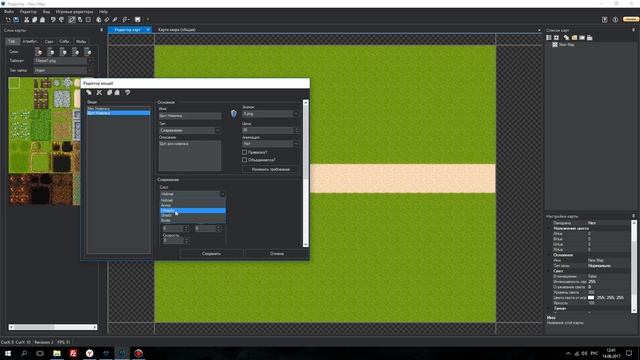The width and height of the screenshot is (640, 360).
Task: Click the Изменить требования button
Action: tap(270, 169)
